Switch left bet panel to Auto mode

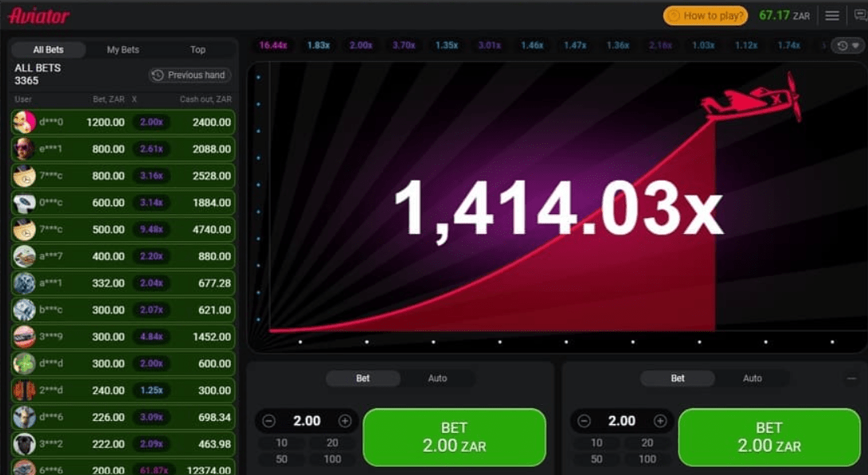[x=437, y=379]
